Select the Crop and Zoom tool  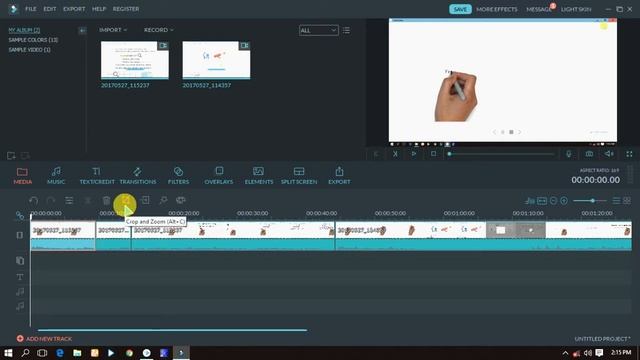click(x=125, y=200)
